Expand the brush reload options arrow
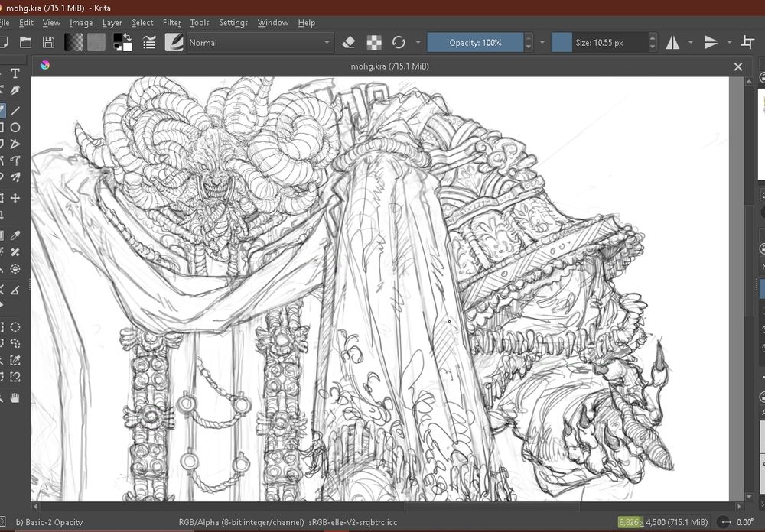 coord(418,43)
